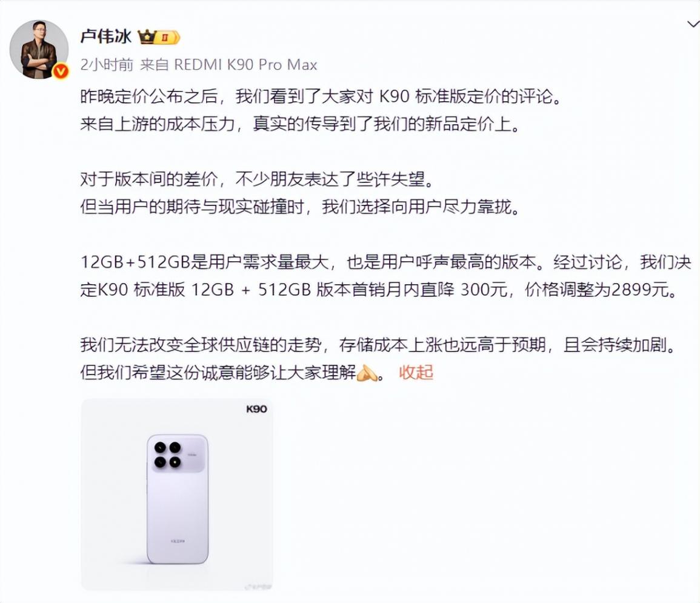
Task: Click the line starting 我们无法改变全球供应链
Action: [378, 345]
